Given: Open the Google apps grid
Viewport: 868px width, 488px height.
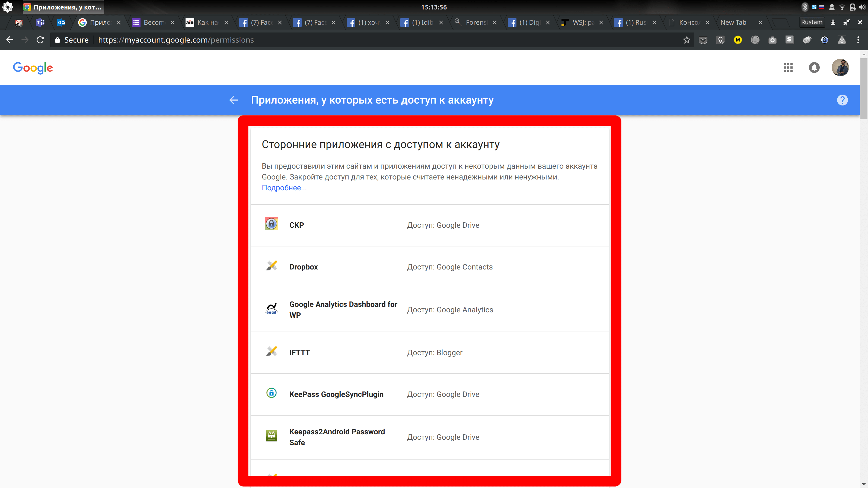Looking at the screenshot, I should pos(788,68).
